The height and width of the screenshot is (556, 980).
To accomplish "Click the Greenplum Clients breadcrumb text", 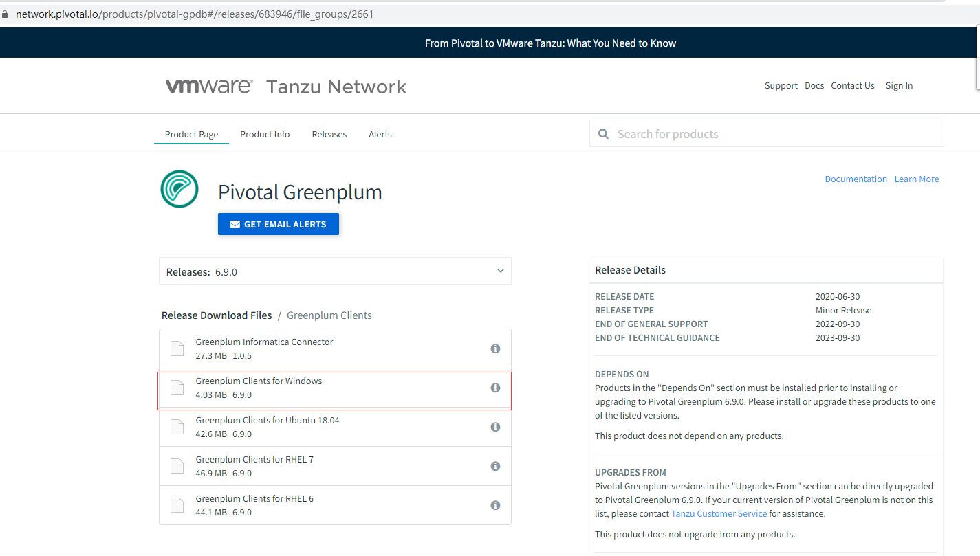I will [x=329, y=315].
